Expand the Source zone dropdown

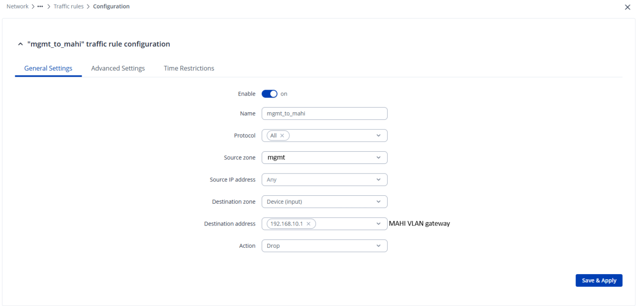(x=378, y=158)
